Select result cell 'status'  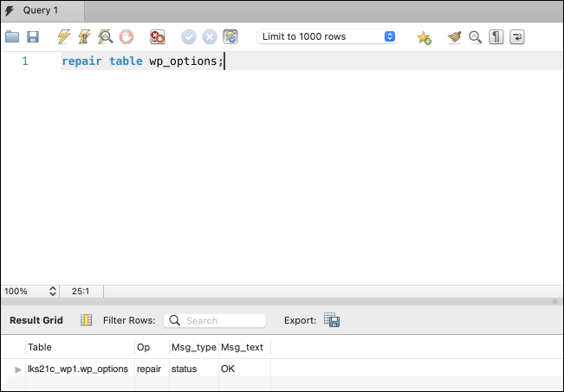point(194,369)
